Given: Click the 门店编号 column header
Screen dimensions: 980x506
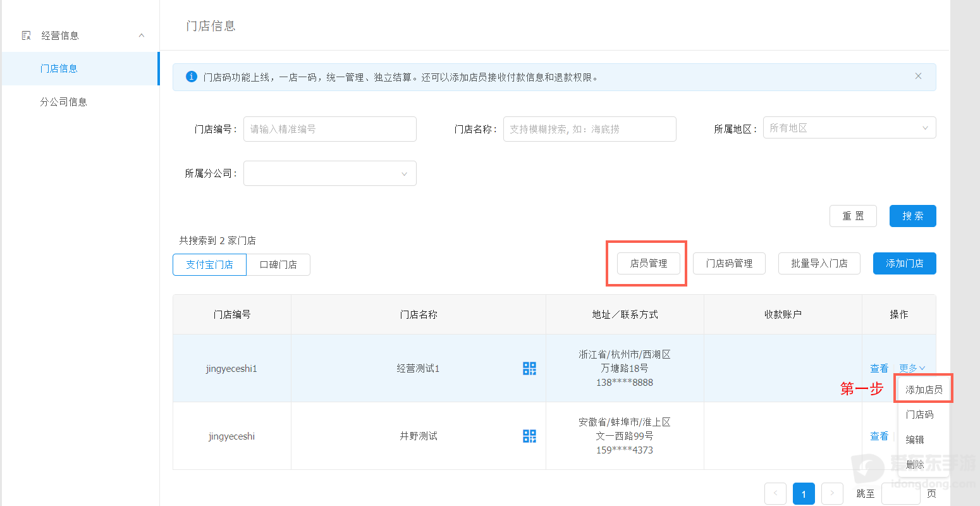Looking at the screenshot, I should [232, 314].
